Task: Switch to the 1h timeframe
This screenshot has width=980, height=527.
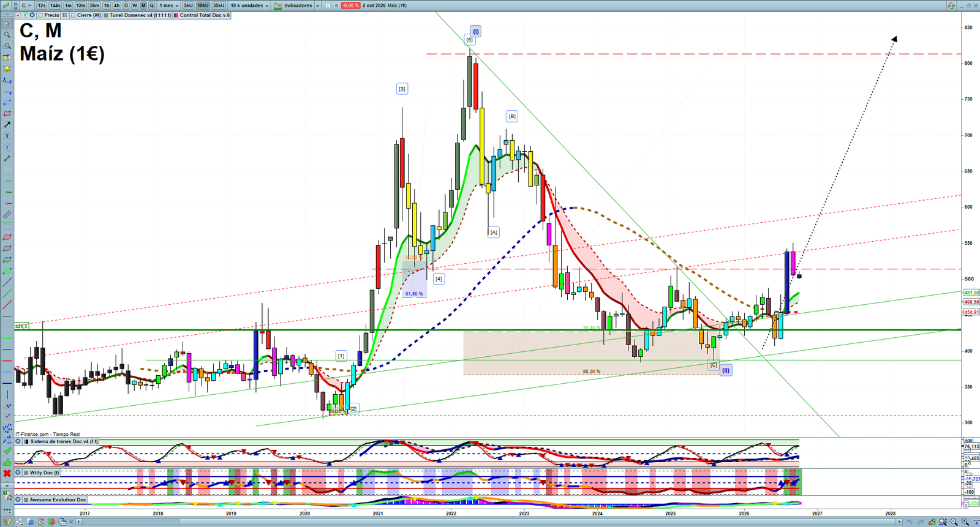Action: click(x=107, y=6)
